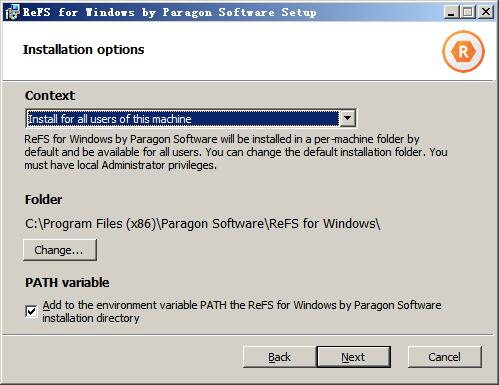This screenshot has width=499, height=385.
Task: Click the 'Installation options' header
Action: tap(84, 50)
